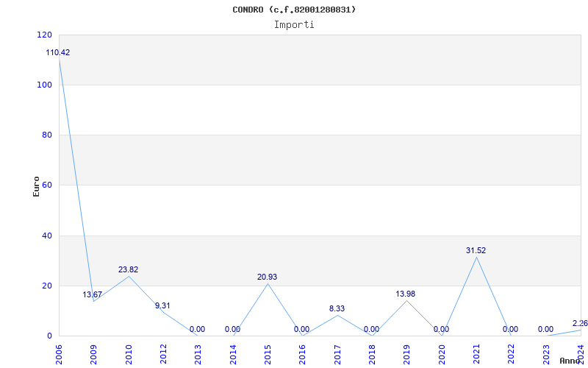Select the 23.82 data label
Viewport: 588px width, 368px height.
click(x=128, y=269)
